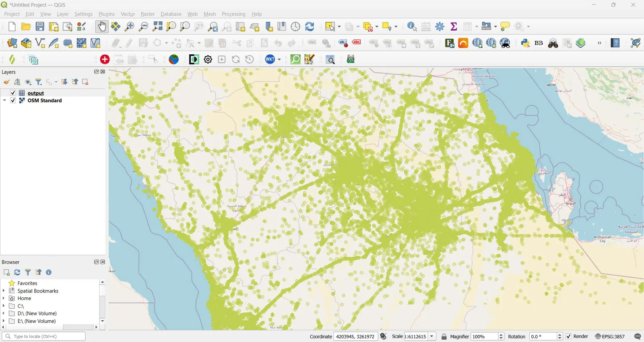Filter legend icon in Layers panel
Screen dimensions: 644x342
pyautogui.click(x=39, y=82)
